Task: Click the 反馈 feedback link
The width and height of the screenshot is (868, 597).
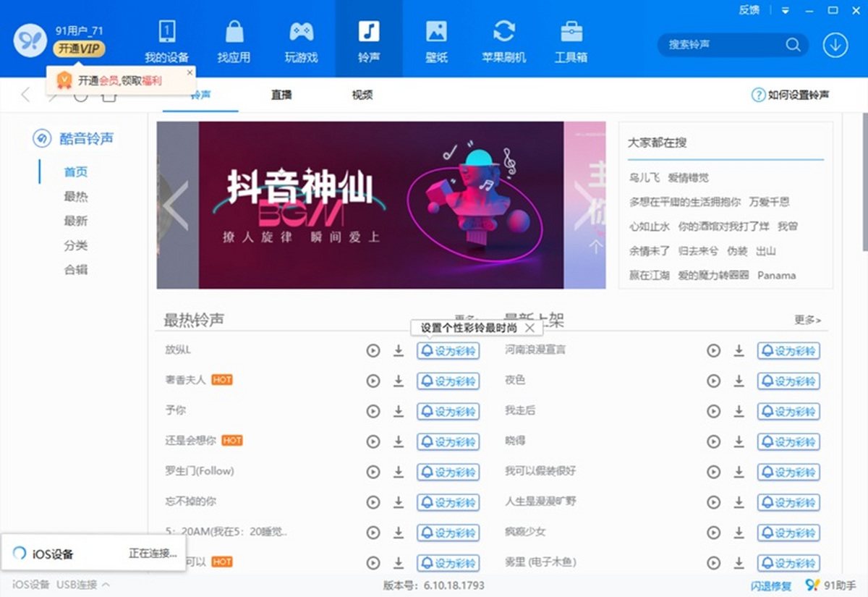Action: (749, 10)
